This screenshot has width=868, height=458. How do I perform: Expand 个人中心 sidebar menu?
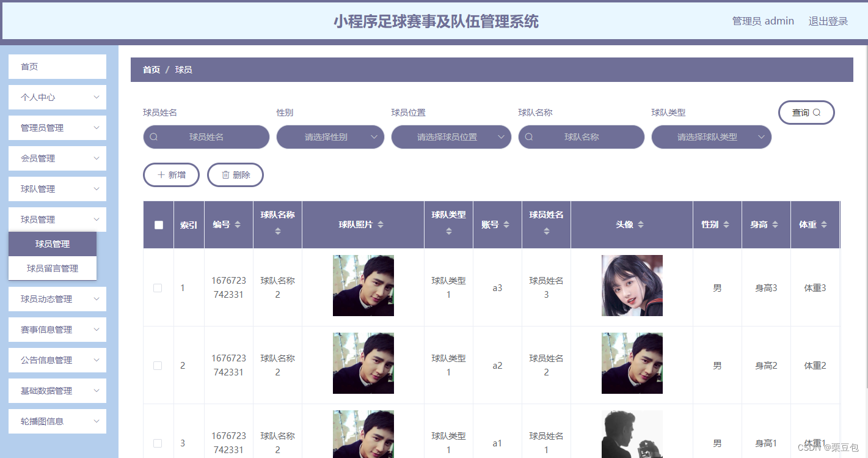[57, 97]
